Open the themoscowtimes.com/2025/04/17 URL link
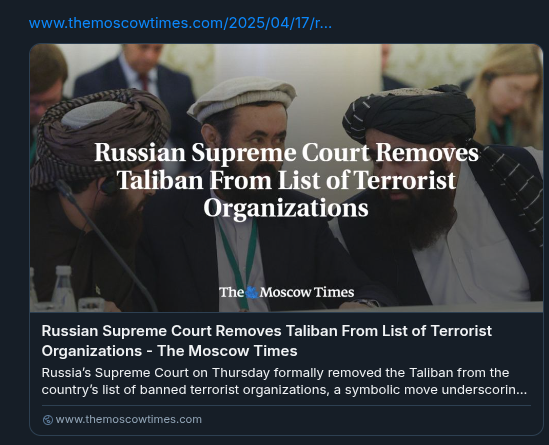Screen dimensions: 549x445 coord(180,23)
